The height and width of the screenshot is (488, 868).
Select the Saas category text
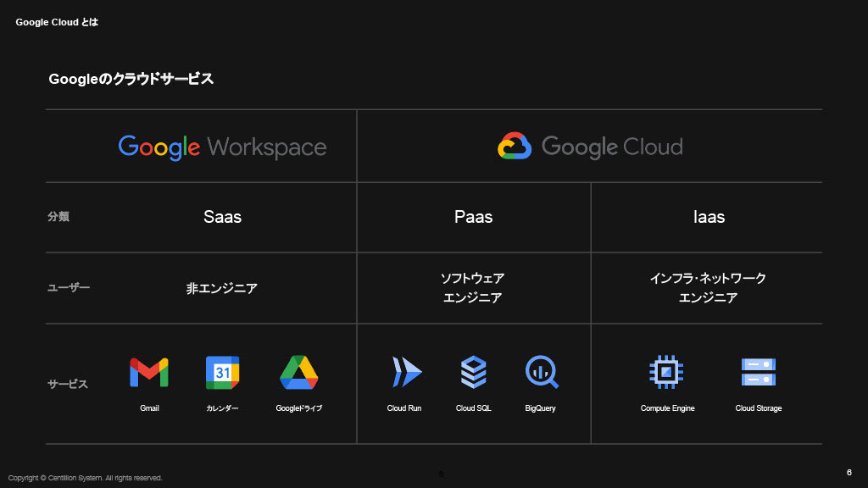click(x=222, y=217)
